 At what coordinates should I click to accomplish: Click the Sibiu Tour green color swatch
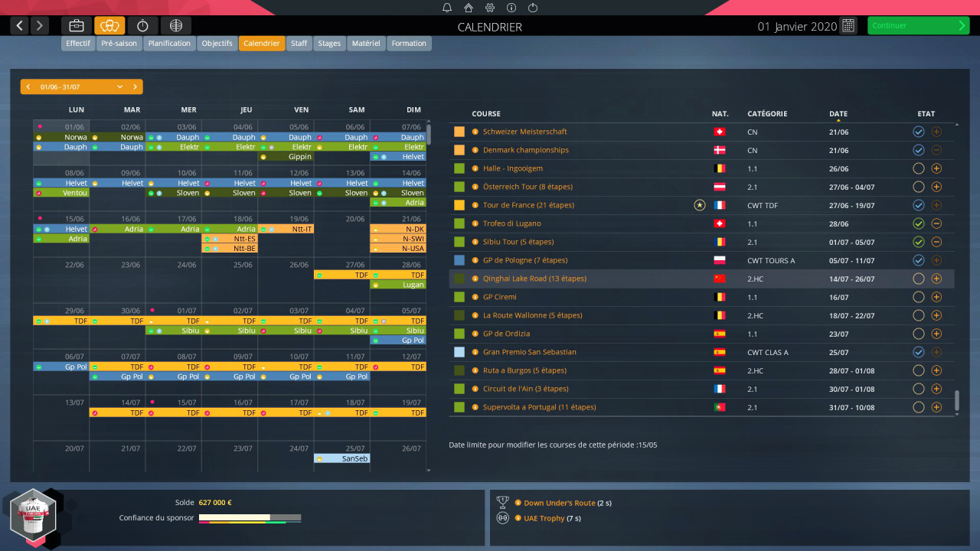pos(459,242)
